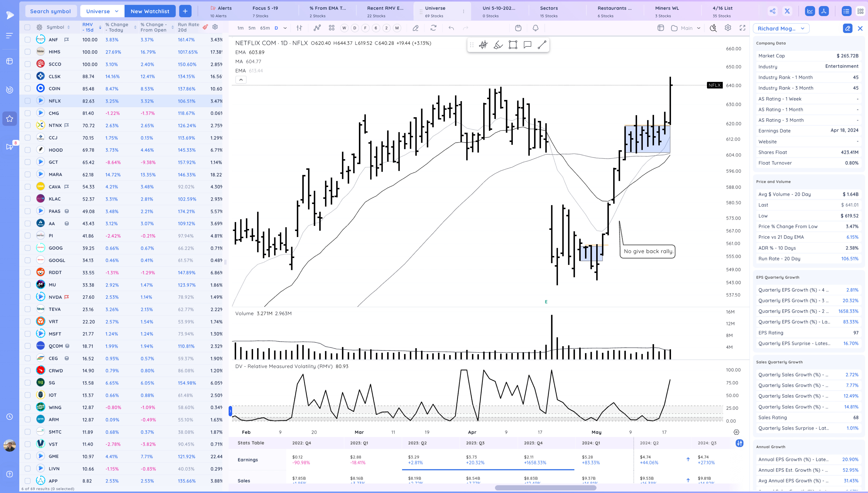This screenshot has height=493, width=868.
Task: Check the HOOD row checkbox
Action: [x=27, y=150]
